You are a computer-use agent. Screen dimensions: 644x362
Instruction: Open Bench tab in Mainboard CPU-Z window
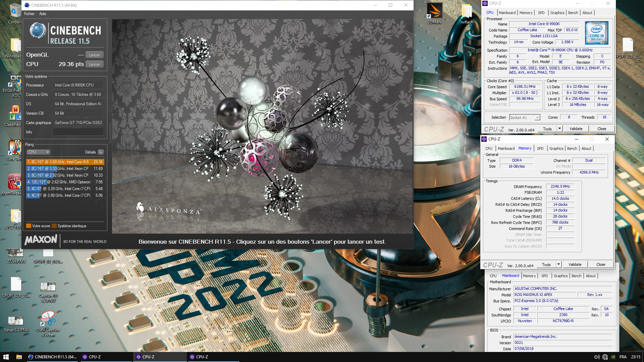[x=577, y=276]
